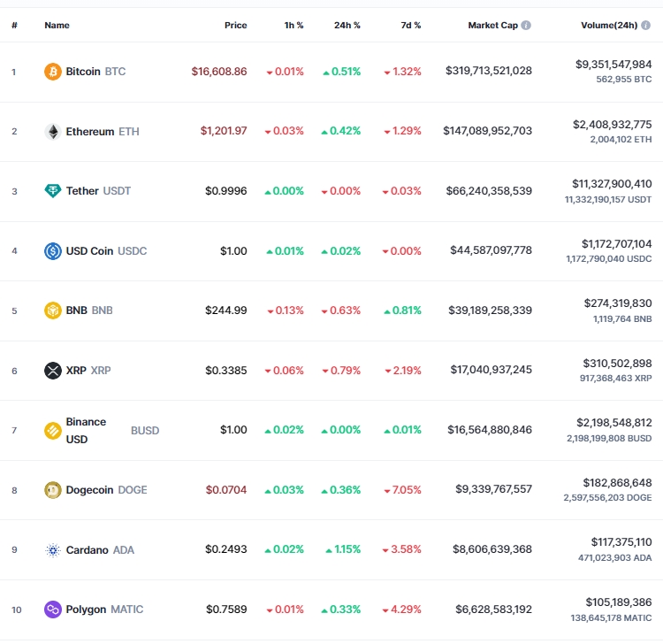Click Bitcoin's $9,351,547,984 volume link
The height and width of the screenshot is (644, 663).
coord(613,65)
